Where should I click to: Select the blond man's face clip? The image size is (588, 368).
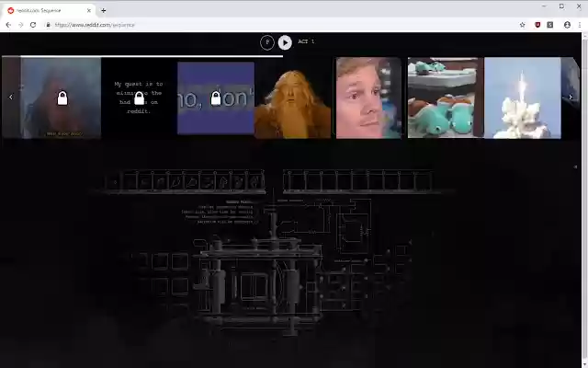368,98
